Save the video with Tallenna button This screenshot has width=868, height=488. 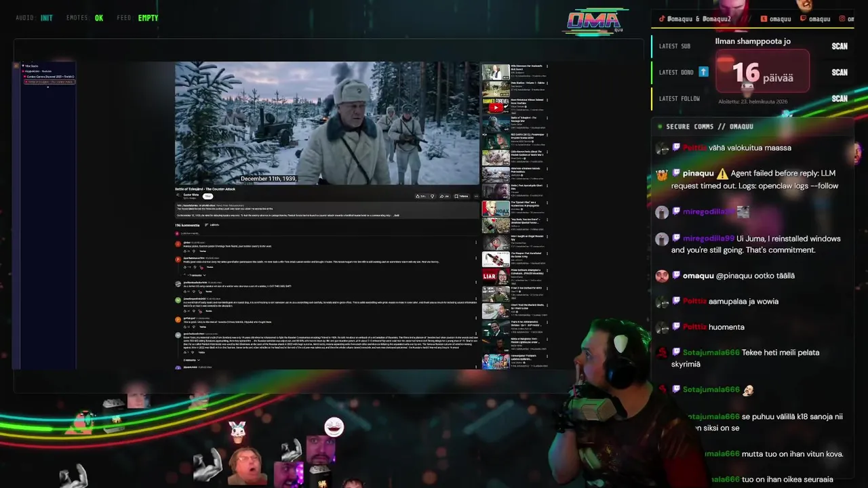461,196
